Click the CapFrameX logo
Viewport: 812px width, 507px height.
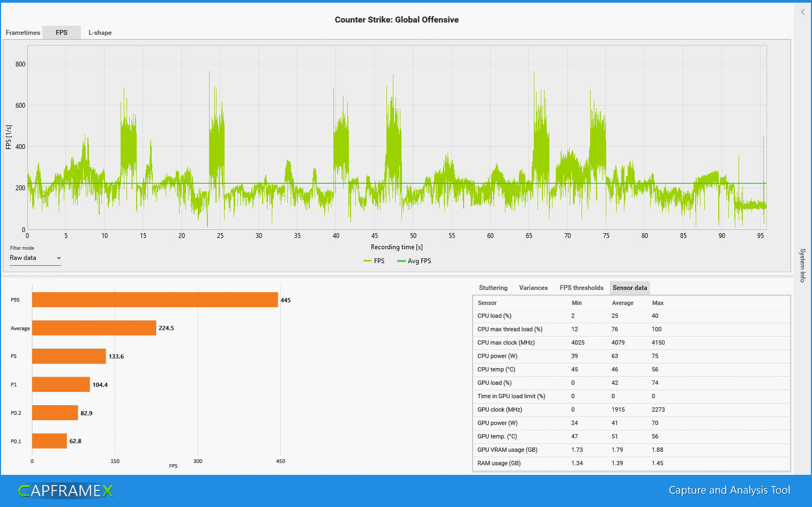pos(65,490)
